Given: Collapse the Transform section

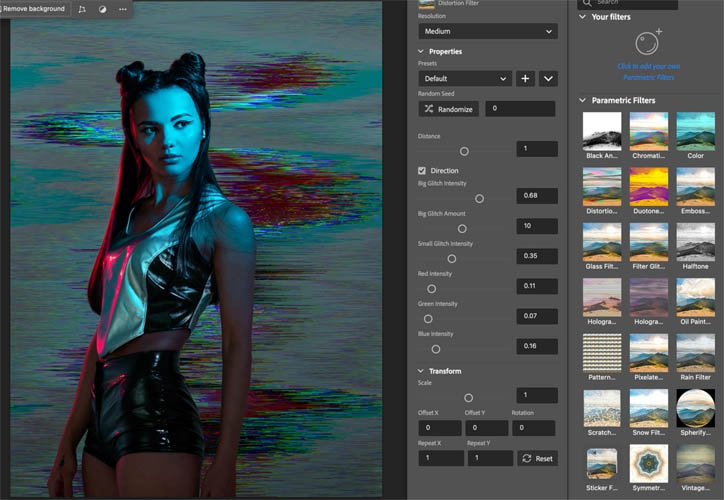Looking at the screenshot, I should tap(421, 371).
